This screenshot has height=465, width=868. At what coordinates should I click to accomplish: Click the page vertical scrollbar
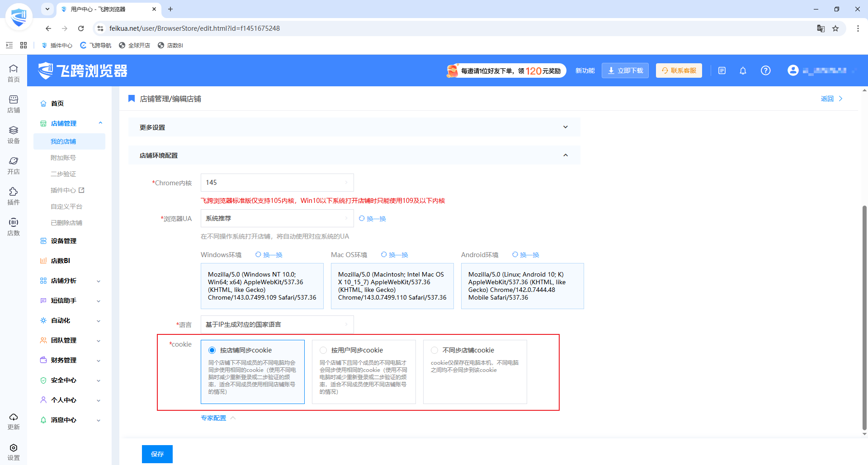[864, 318]
